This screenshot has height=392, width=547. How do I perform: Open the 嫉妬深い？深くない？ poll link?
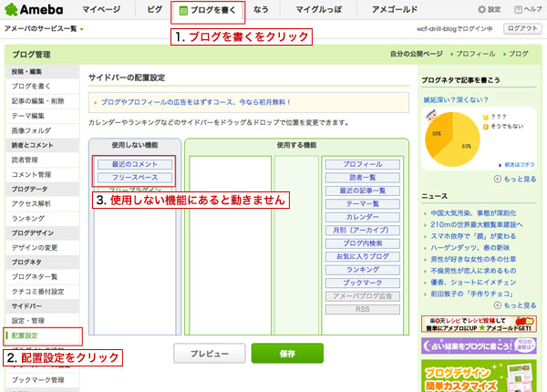click(x=456, y=100)
